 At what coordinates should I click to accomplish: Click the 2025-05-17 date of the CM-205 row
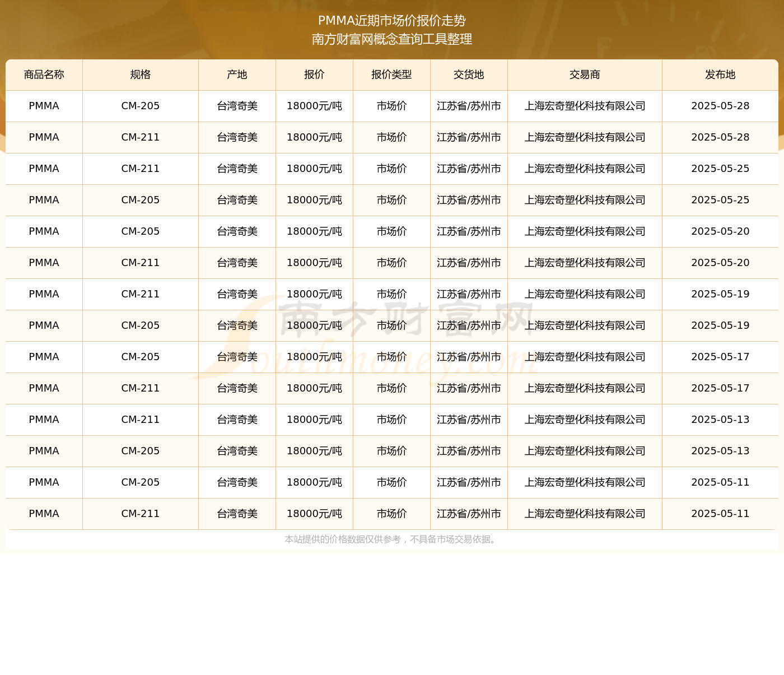(720, 357)
